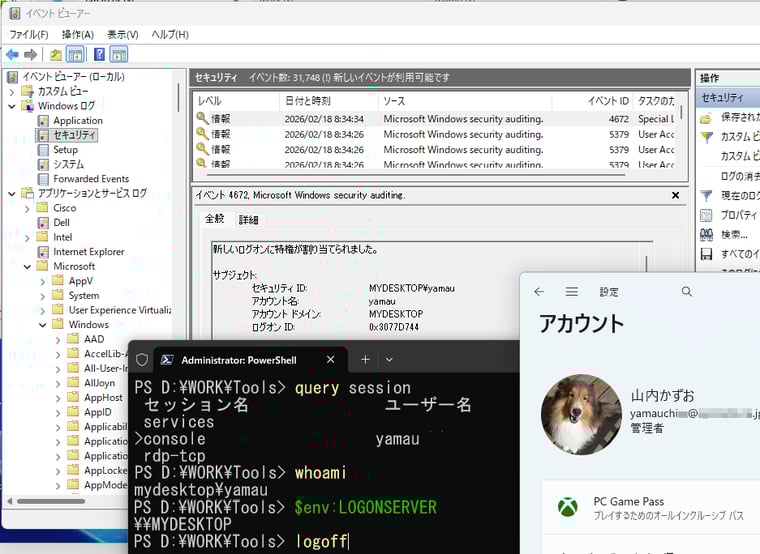Toggle the action pane toolbar icon
The width and height of the screenshot is (760, 554).
(119, 55)
